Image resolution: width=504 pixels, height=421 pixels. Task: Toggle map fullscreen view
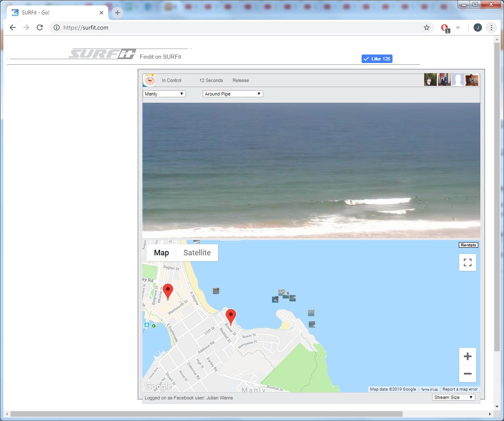coord(468,262)
